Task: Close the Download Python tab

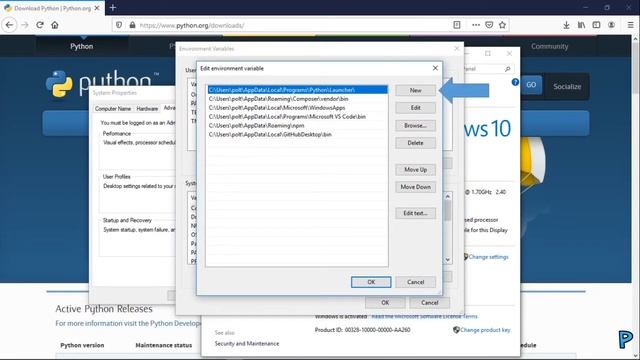Action: tap(97, 8)
